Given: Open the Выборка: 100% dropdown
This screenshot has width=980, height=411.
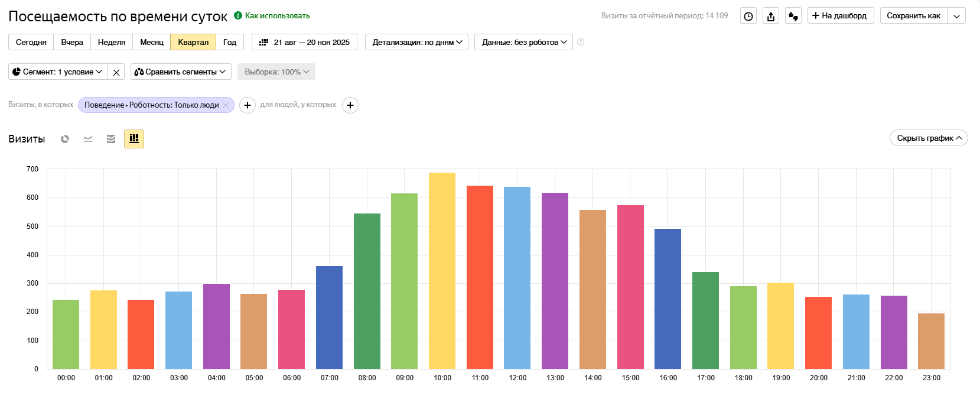Looking at the screenshot, I should coord(276,72).
